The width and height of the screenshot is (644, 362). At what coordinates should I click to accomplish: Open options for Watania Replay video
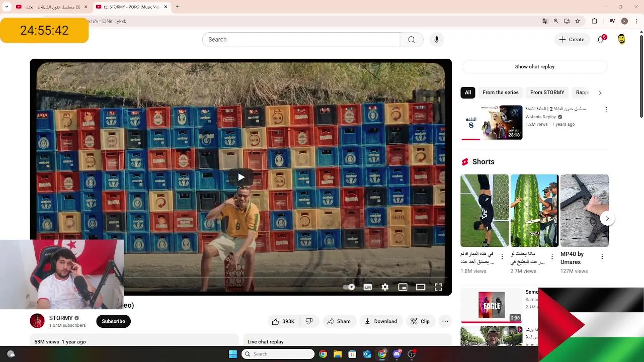point(606,110)
